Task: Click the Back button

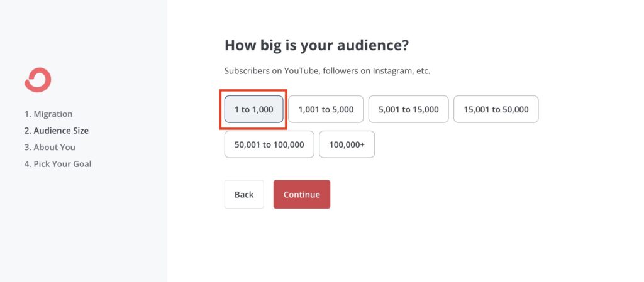Action: point(244,194)
